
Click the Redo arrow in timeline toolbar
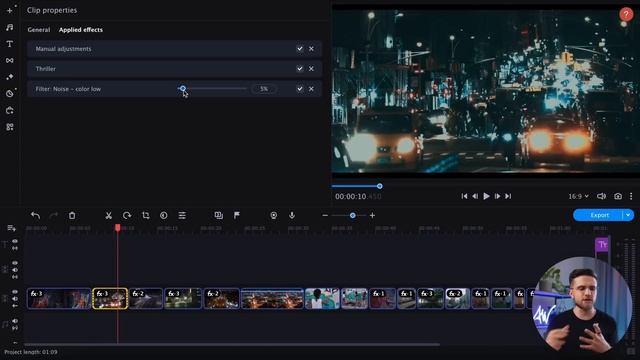(53, 215)
